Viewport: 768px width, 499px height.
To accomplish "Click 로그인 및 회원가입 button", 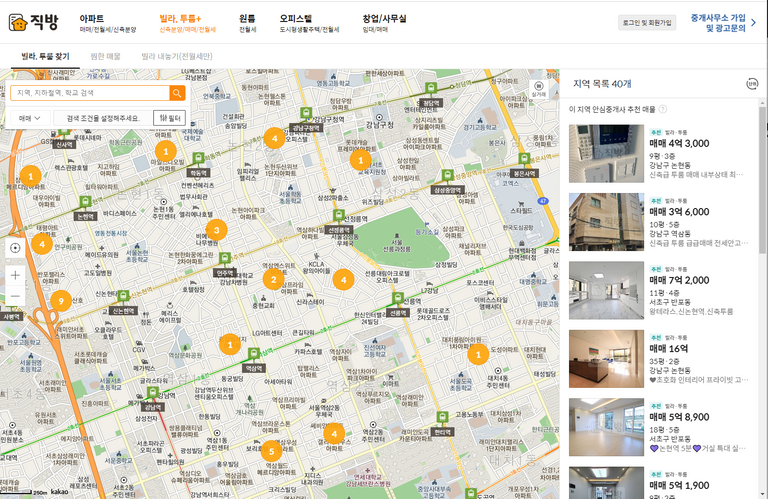I will pyautogui.click(x=647, y=23).
